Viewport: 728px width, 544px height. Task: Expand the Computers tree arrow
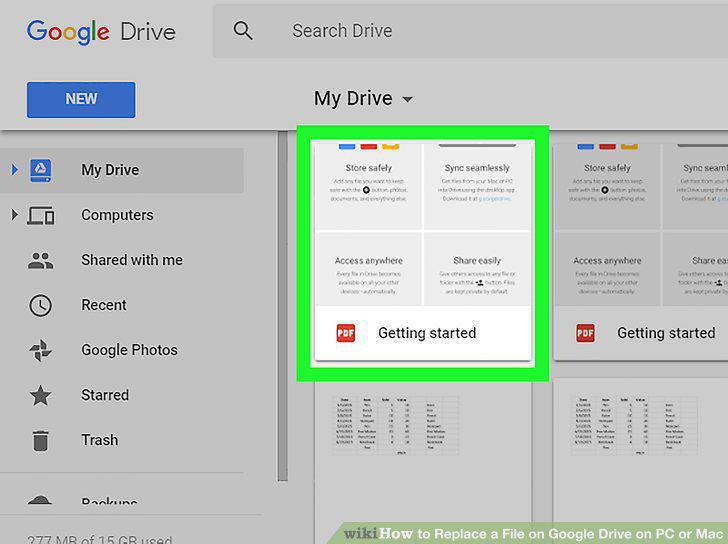15,215
